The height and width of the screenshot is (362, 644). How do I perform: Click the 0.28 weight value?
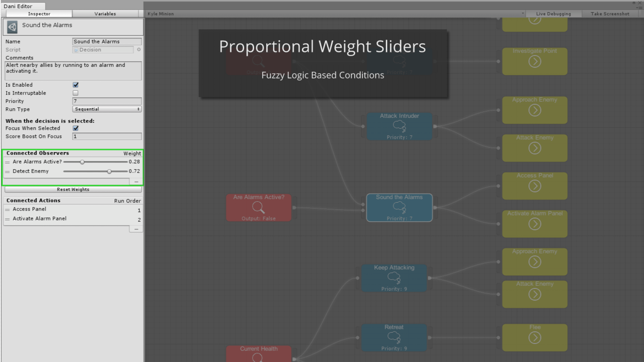[134, 162]
